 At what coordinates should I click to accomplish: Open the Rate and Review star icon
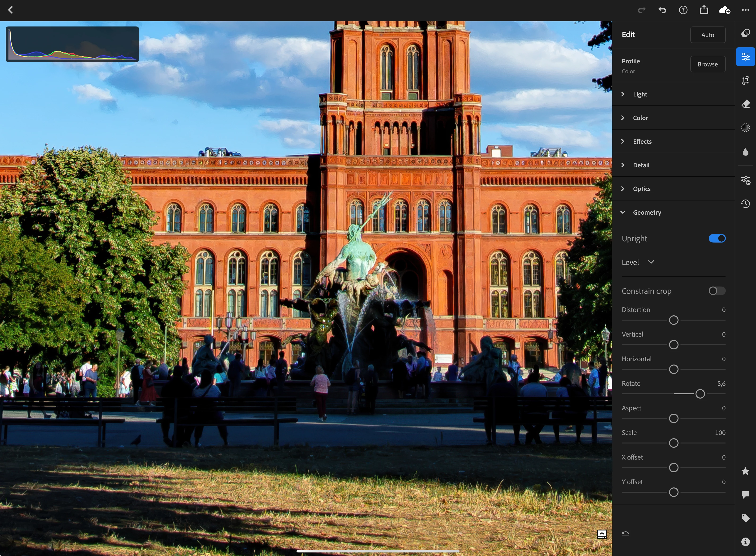point(745,471)
